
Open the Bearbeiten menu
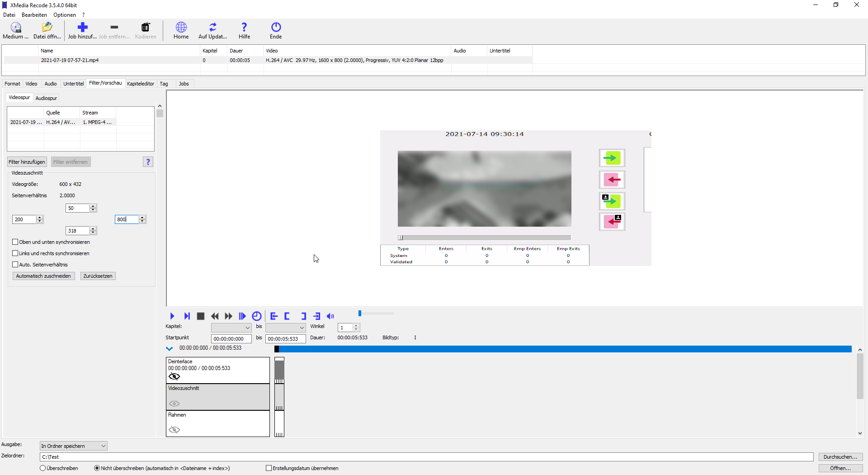point(34,15)
